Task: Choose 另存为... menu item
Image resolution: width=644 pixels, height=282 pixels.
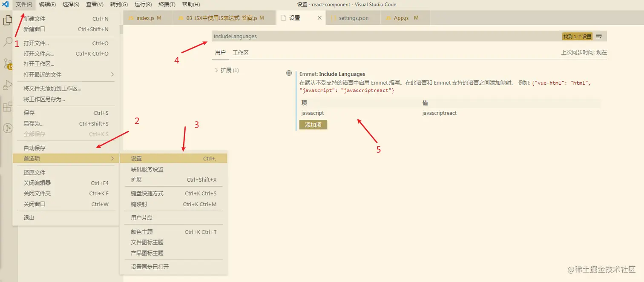Action: 66,124
